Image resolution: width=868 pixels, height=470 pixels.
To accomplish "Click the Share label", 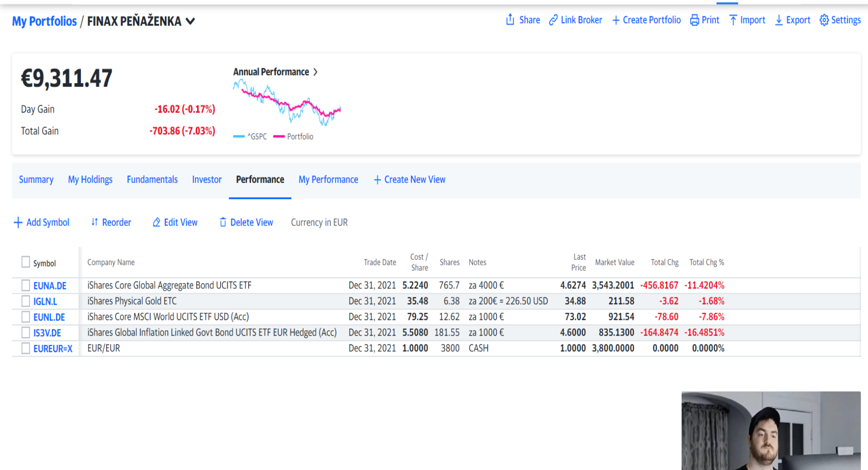I will coord(530,20).
